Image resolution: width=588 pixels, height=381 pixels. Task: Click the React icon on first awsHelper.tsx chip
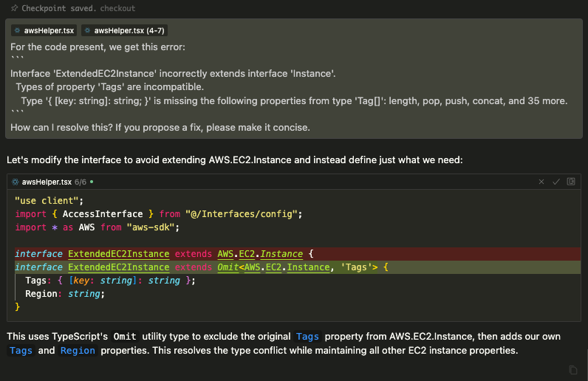18,31
